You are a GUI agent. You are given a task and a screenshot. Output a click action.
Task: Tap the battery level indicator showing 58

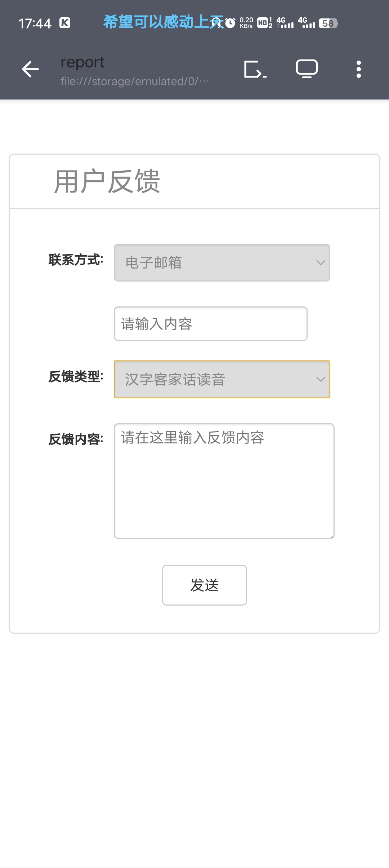[328, 23]
